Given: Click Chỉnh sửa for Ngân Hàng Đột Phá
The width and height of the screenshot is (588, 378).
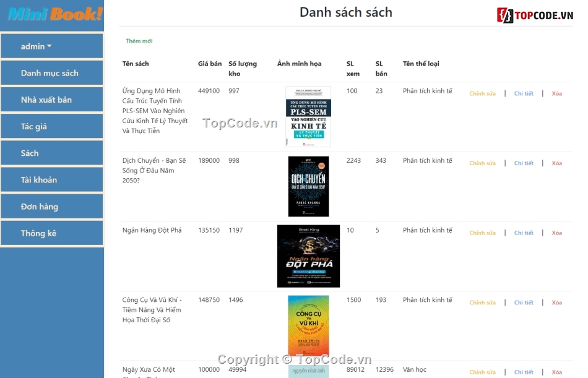Looking at the screenshot, I should point(482,233).
